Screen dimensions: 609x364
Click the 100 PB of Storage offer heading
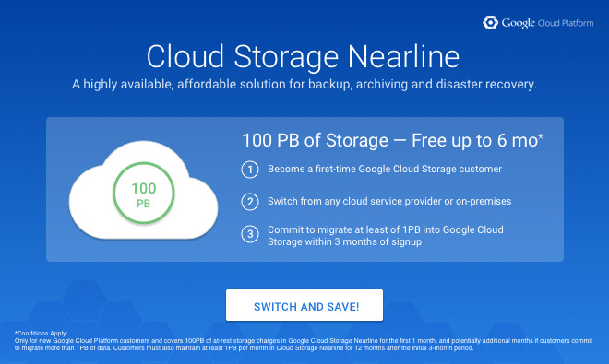tap(393, 140)
